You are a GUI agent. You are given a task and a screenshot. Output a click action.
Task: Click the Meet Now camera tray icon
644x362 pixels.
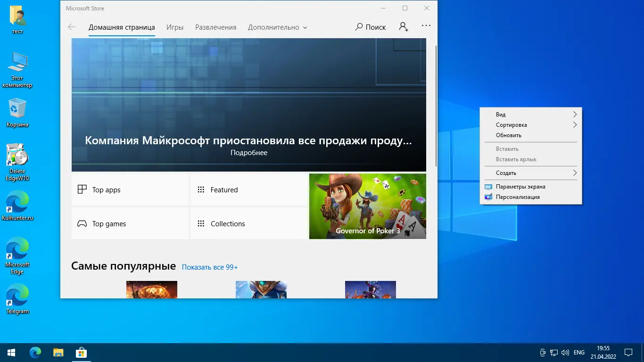[543, 353]
